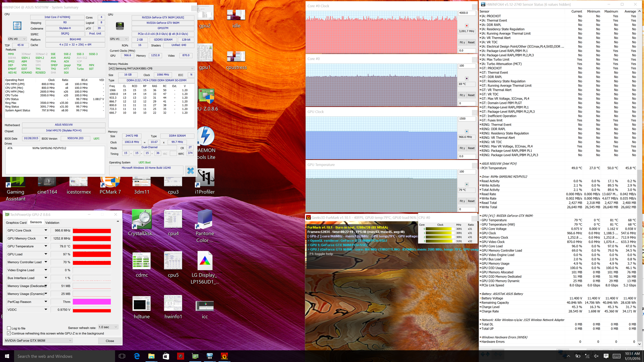This screenshot has width=644, height=362.
Task: Uncheck Continue refreshing in background checkbox
Action: point(9,334)
